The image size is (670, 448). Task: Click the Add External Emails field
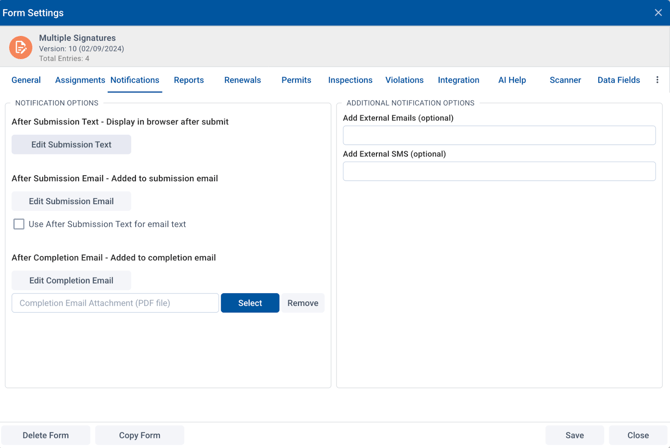[x=499, y=135]
